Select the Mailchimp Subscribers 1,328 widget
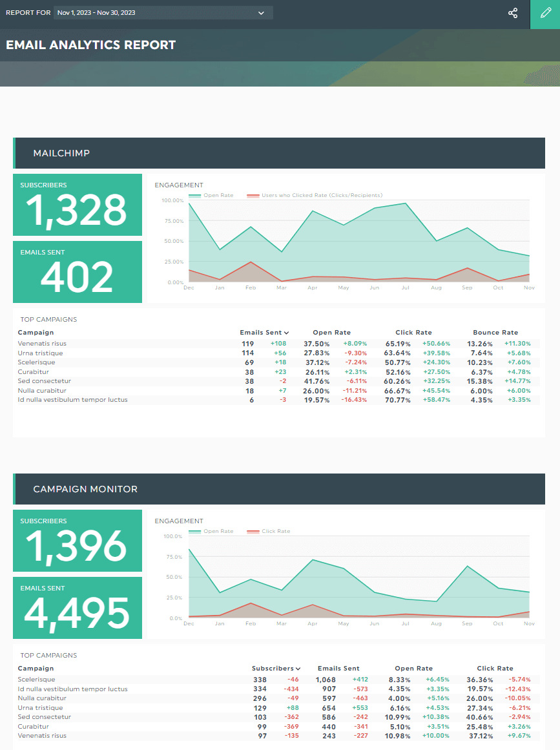This screenshot has width=560, height=750. (x=78, y=205)
